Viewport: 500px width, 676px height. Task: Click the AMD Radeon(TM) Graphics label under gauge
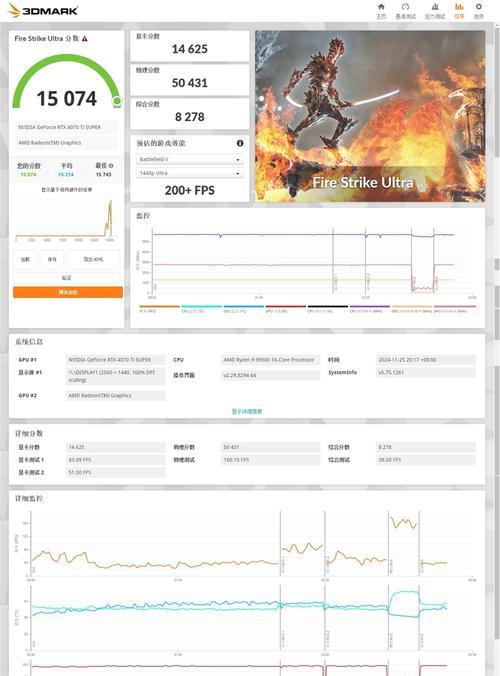66,143
